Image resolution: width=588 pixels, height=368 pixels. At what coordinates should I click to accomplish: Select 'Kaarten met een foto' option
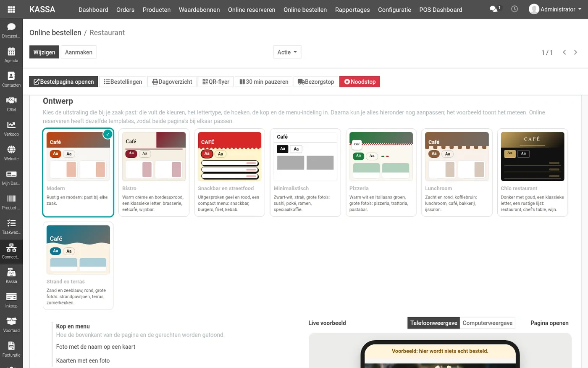coord(83,361)
